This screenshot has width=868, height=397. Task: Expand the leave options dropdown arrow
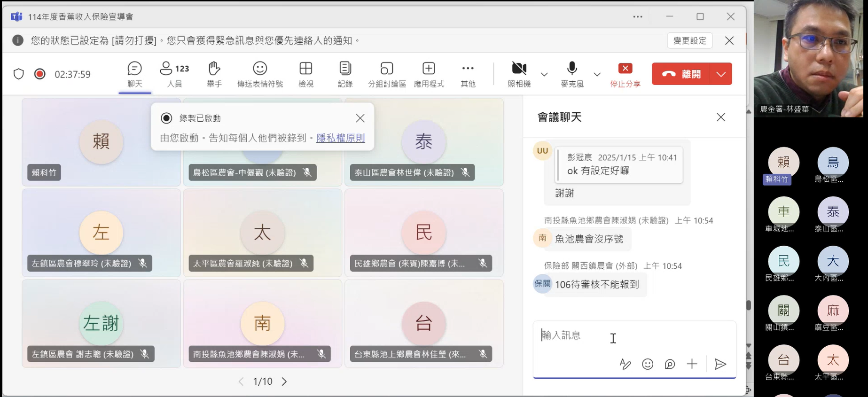pyautogui.click(x=721, y=74)
